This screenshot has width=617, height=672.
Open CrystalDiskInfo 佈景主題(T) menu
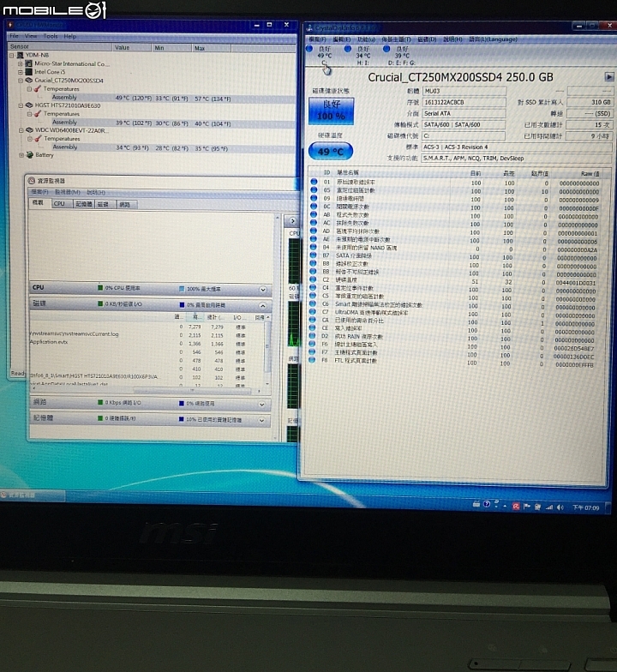[396, 39]
